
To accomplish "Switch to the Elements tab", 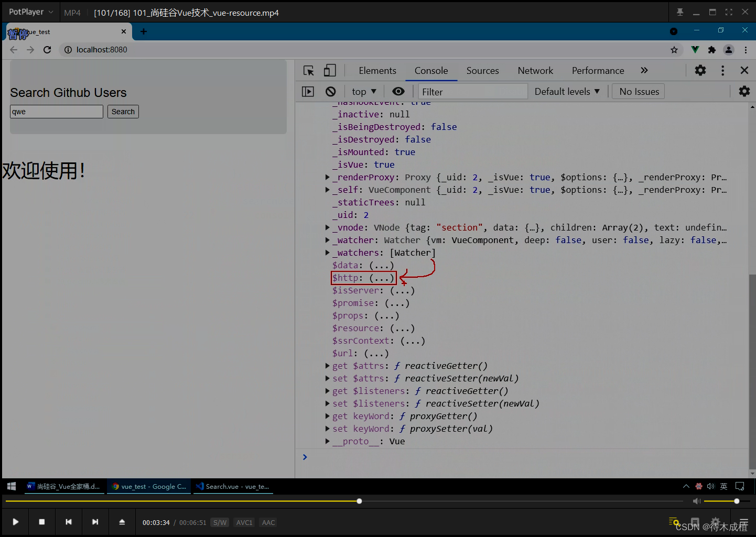I will (377, 71).
